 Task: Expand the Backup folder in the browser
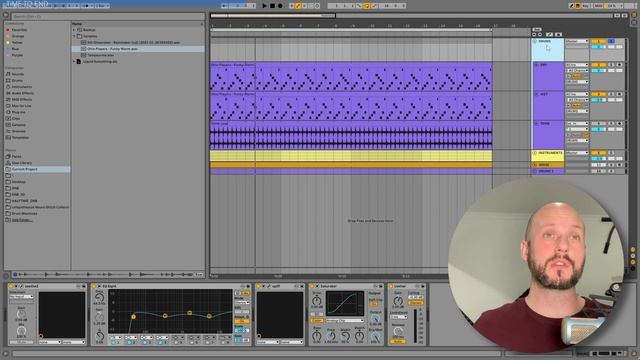[74, 30]
